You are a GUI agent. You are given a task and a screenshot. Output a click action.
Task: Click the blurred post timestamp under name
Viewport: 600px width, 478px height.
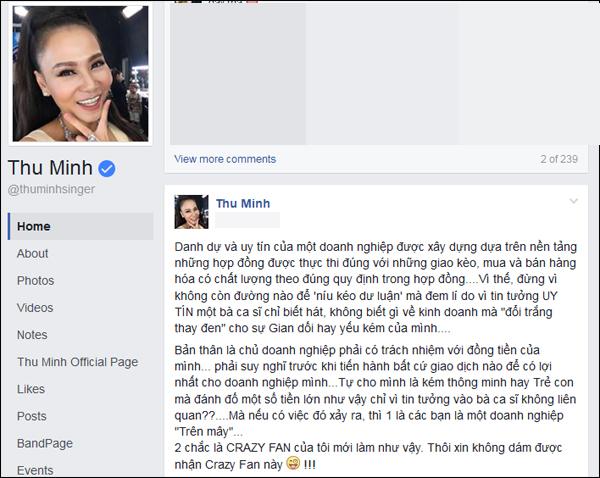point(247,220)
